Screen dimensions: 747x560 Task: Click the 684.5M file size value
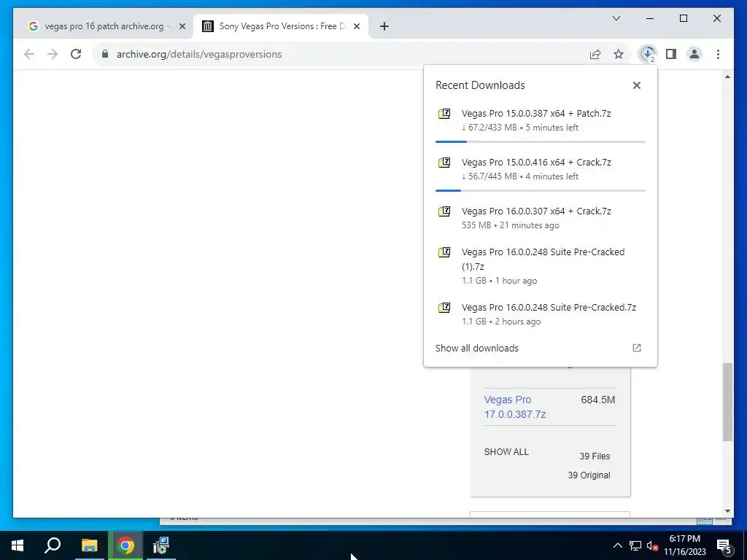598,400
